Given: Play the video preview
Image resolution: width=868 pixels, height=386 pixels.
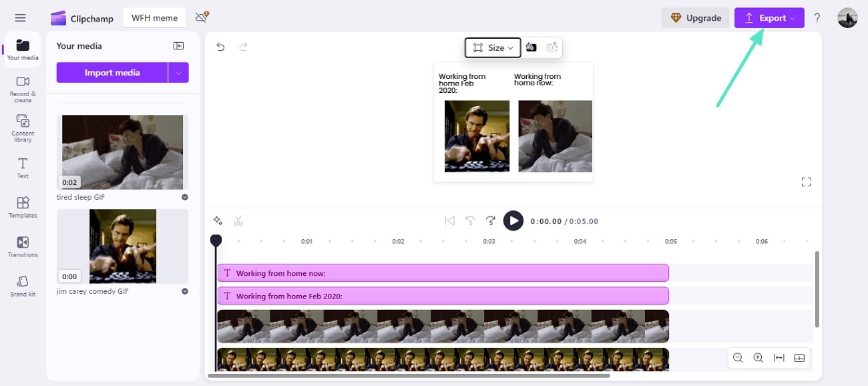Looking at the screenshot, I should (x=513, y=220).
